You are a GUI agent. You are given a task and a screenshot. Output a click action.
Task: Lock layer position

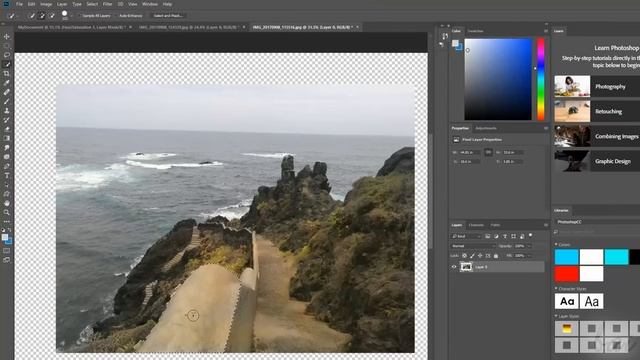coord(480,256)
